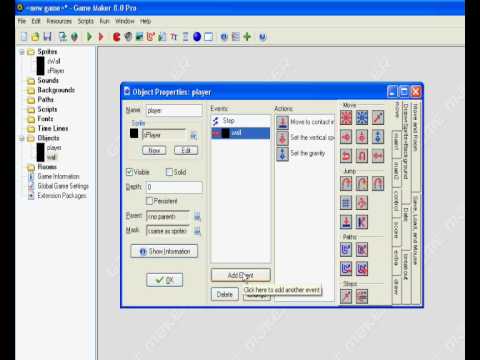Viewport: 480px width, 360px height.
Task: Select the Move Towards action icon
Action: (378, 118)
